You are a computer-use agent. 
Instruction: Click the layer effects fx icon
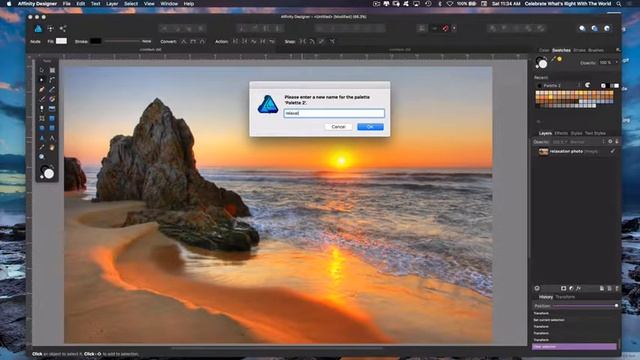[x=578, y=289]
